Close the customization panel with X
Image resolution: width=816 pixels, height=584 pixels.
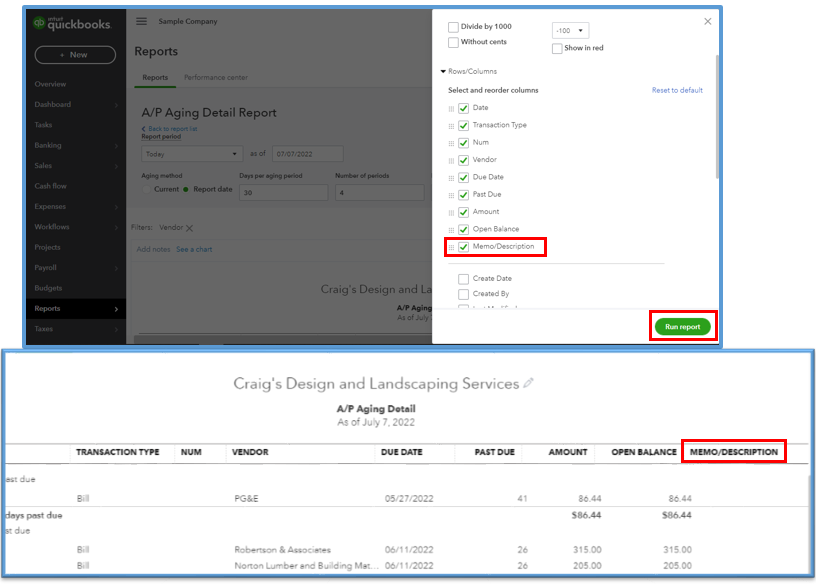[708, 21]
